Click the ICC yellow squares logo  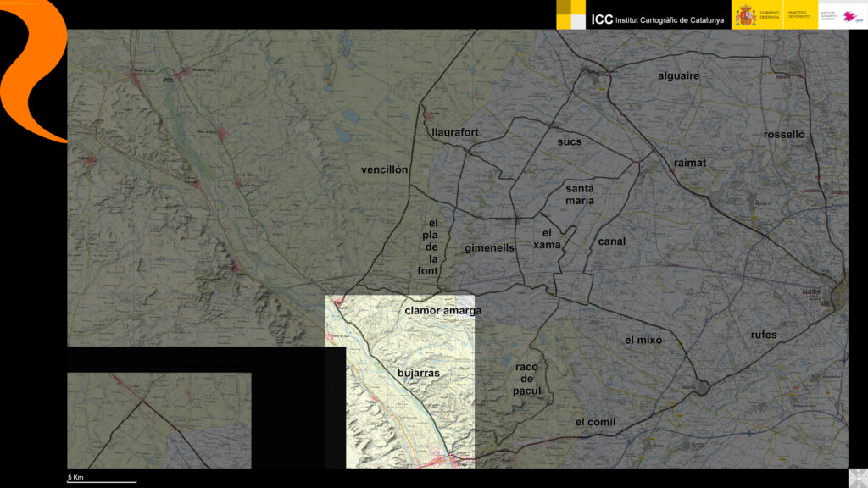(x=571, y=14)
